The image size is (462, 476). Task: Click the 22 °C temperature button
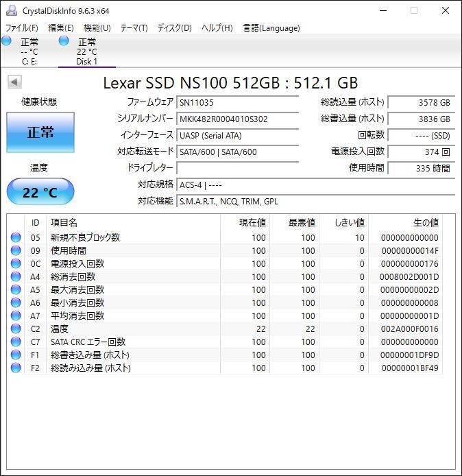pyautogui.click(x=40, y=192)
